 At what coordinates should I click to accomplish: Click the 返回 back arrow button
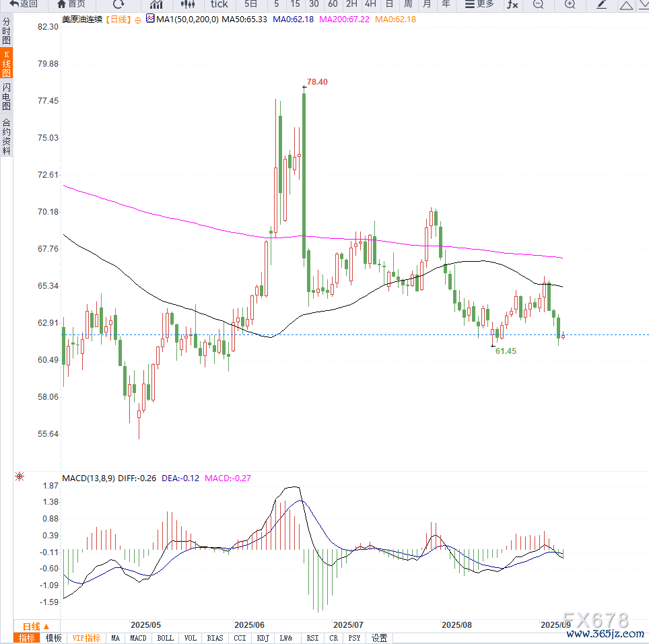pos(24,4)
